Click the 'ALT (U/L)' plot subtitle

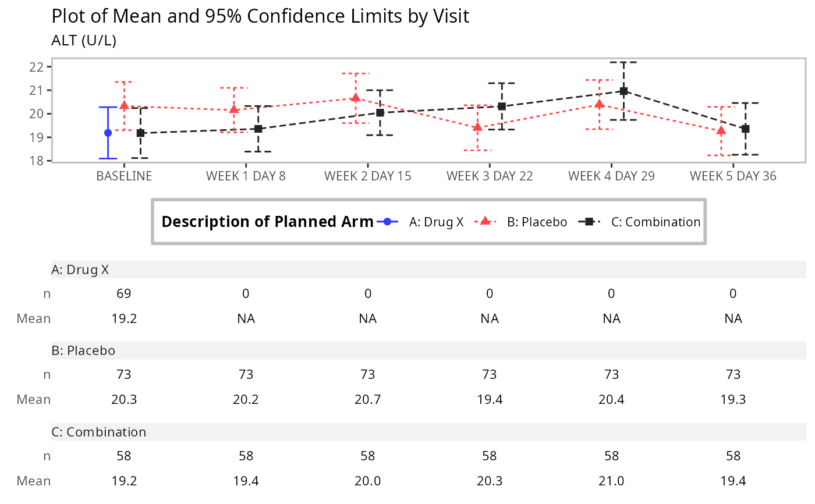[84, 40]
